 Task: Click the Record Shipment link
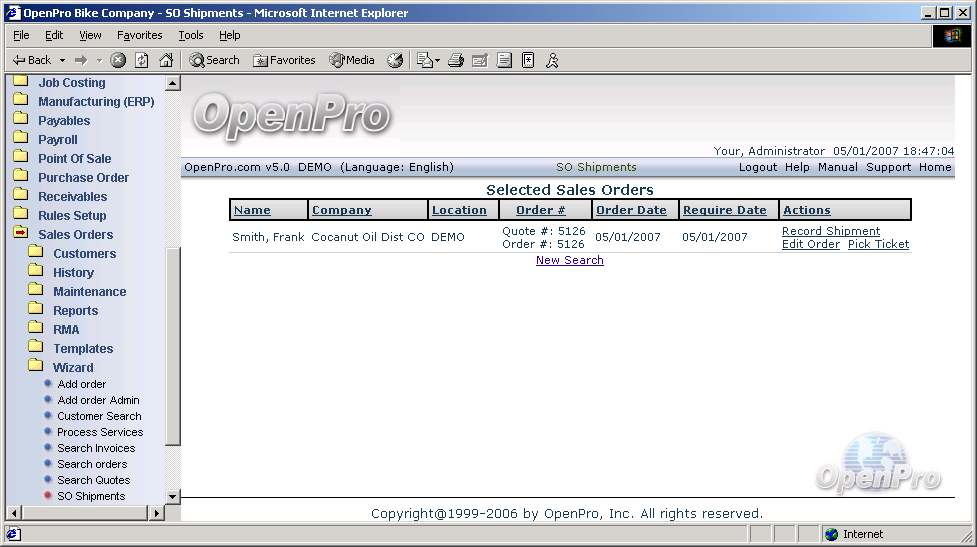(830, 231)
